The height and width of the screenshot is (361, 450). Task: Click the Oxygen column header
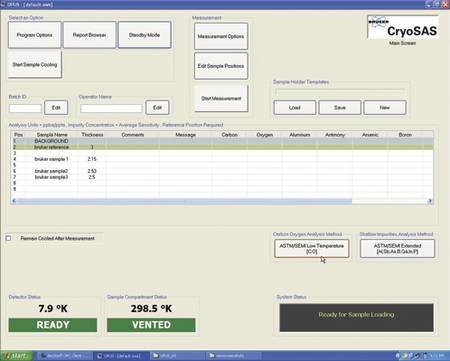[x=265, y=135]
